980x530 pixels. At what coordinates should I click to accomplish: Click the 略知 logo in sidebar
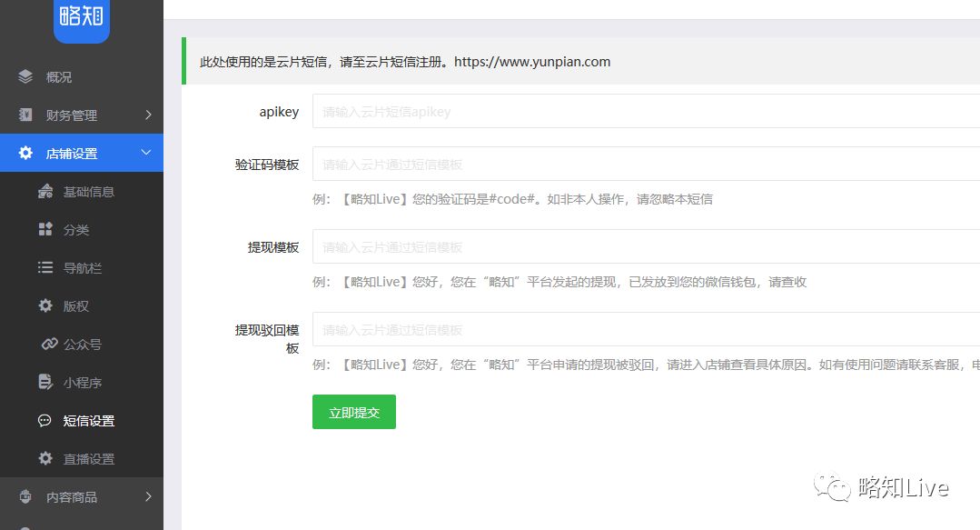point(81,19)
